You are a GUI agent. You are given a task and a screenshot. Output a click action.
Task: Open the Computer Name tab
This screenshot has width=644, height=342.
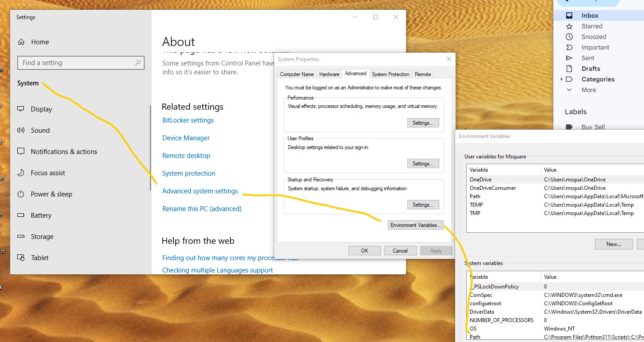pyautogui.click(x=297, y=74)
